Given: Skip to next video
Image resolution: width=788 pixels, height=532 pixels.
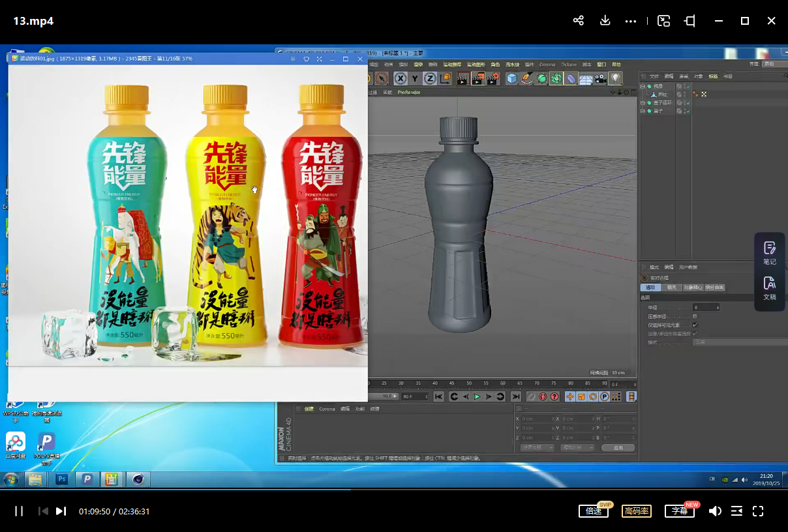Looking at the screenshot, I should point(61,511).
